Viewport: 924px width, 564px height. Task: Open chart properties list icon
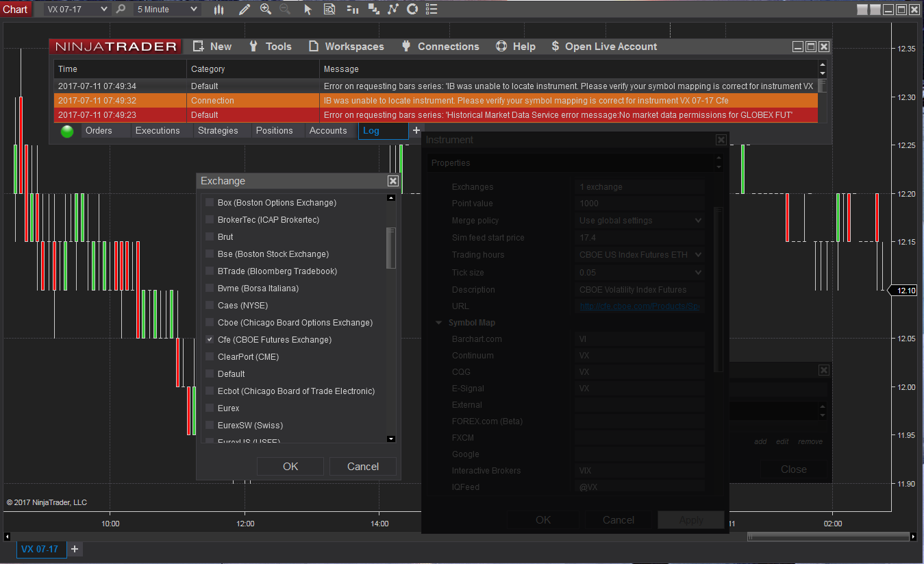coord(432,10)
